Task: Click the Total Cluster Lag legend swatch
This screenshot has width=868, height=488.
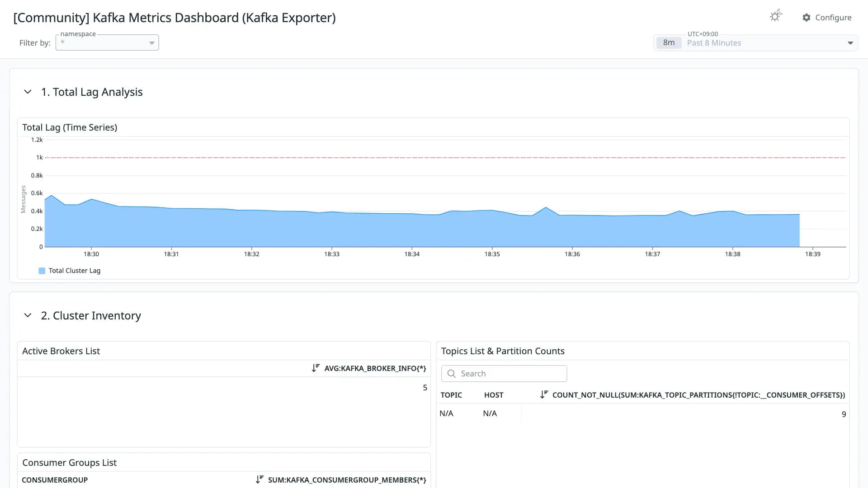Action: 42,271
